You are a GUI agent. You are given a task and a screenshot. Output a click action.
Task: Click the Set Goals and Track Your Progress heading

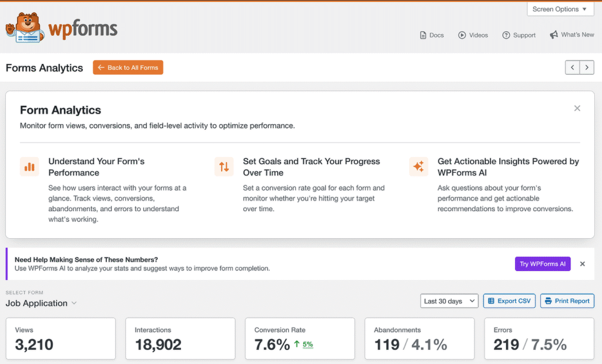[x=312, y=166]
